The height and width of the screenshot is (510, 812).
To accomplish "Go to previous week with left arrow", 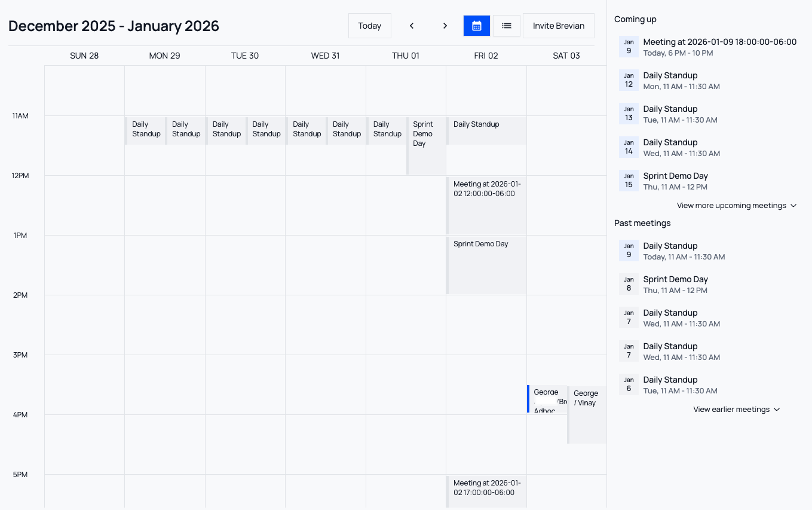I will (412, 26).
